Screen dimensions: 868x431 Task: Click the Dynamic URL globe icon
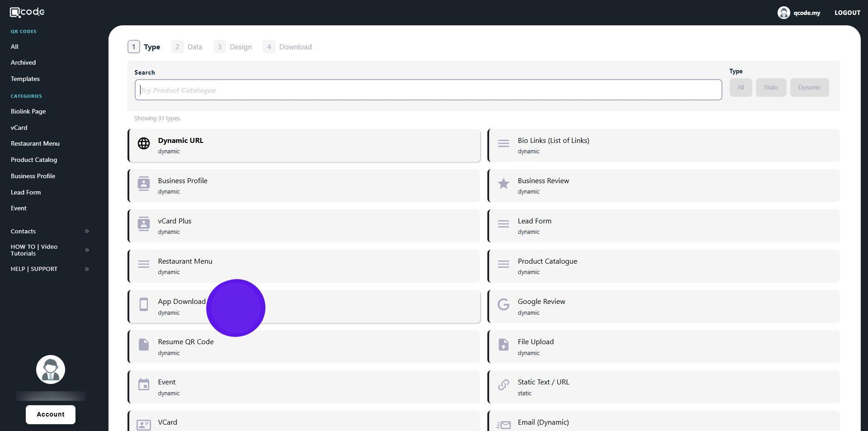coord(144,143)
